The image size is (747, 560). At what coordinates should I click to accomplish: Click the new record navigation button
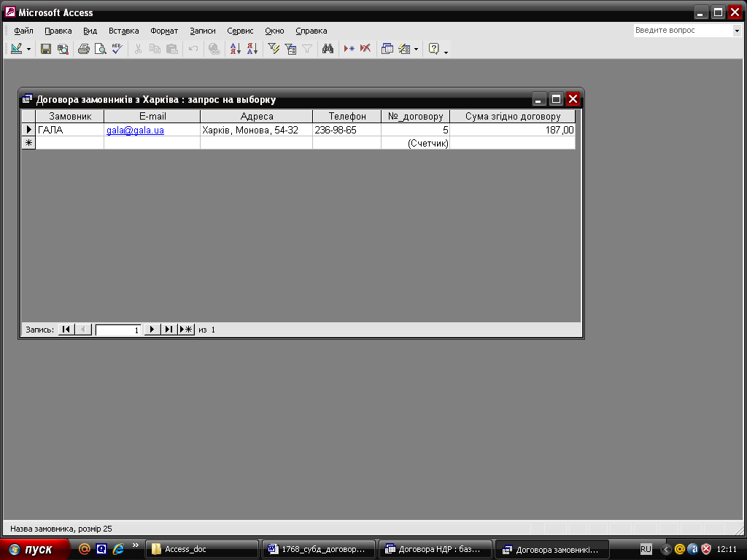point(186,329)
